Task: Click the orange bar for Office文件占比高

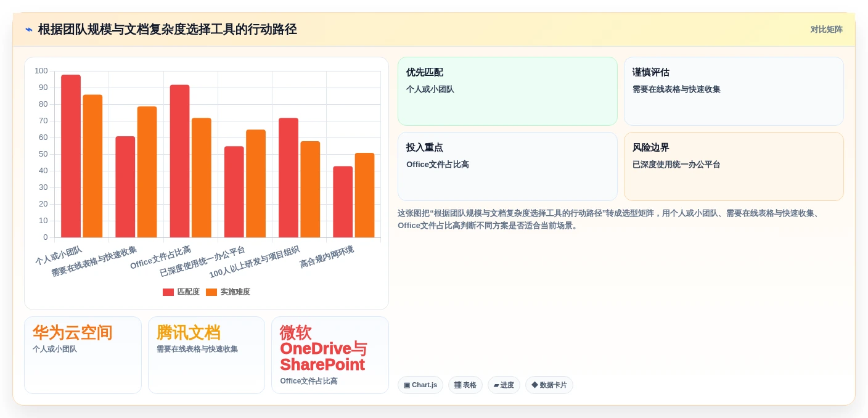Action: coord(202,178)
